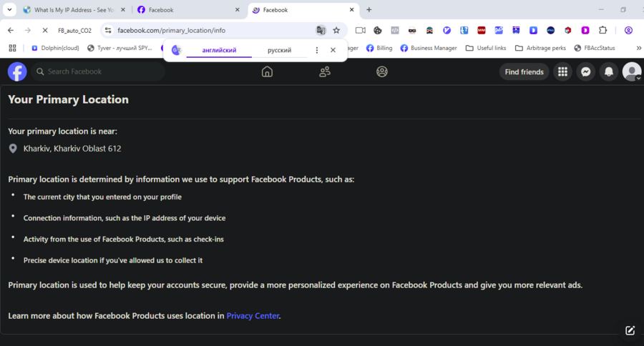Open the Groups icon in the top nav
The height and width of the screenshot is (346, 644).
[382, 71]
